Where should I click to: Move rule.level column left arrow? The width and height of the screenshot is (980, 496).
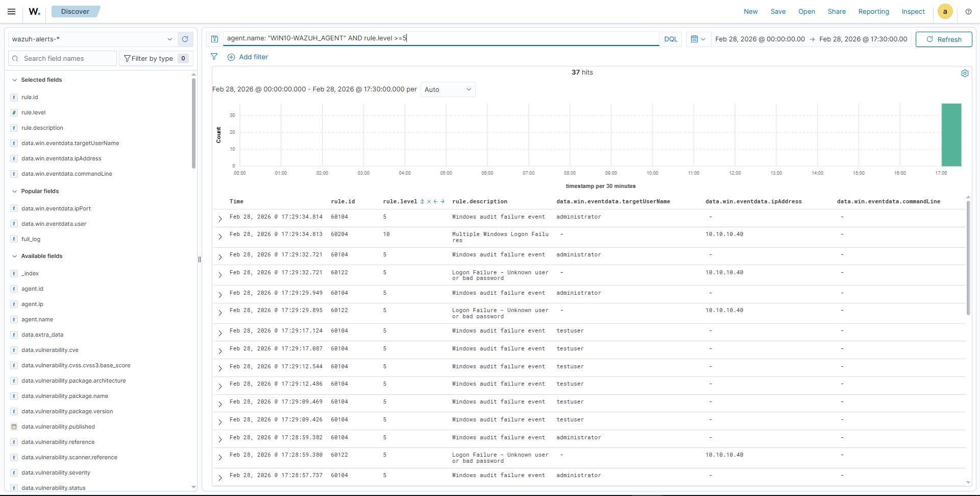(x=435, y=202)
